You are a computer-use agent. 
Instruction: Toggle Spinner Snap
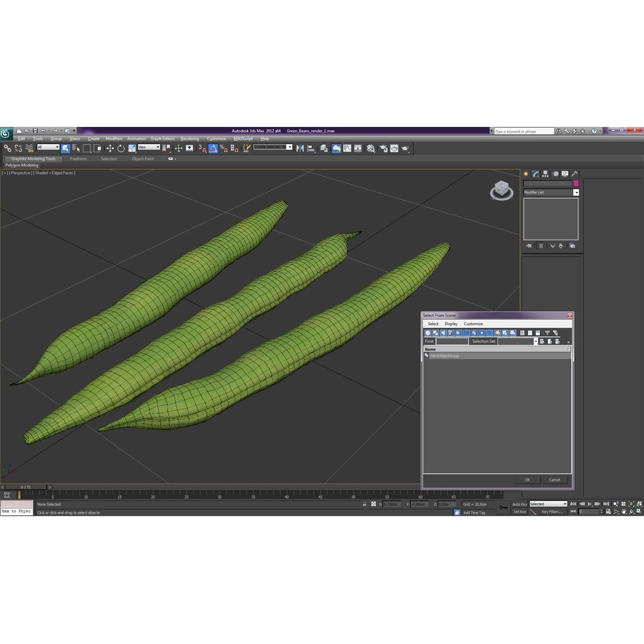(x=234, y=148)
